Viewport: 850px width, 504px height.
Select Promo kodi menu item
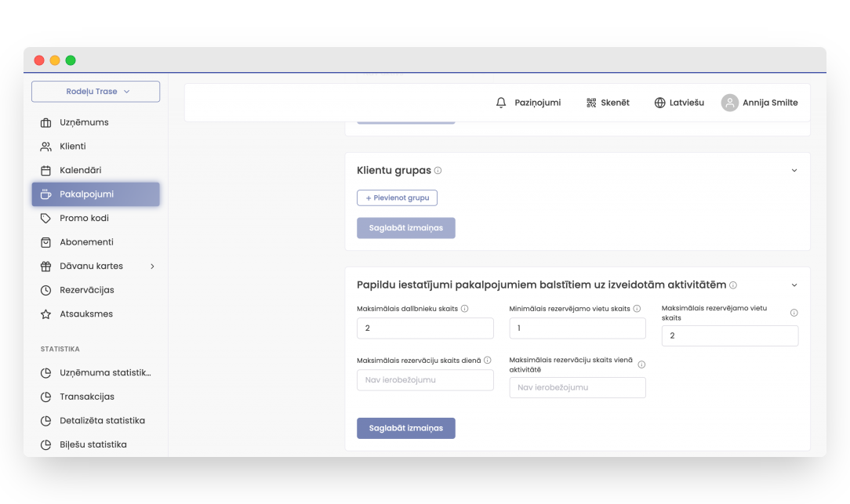coord(84,218)
